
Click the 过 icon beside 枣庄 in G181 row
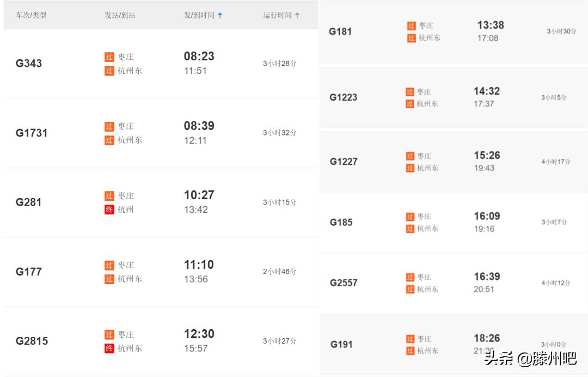click(x=411, y=26)
